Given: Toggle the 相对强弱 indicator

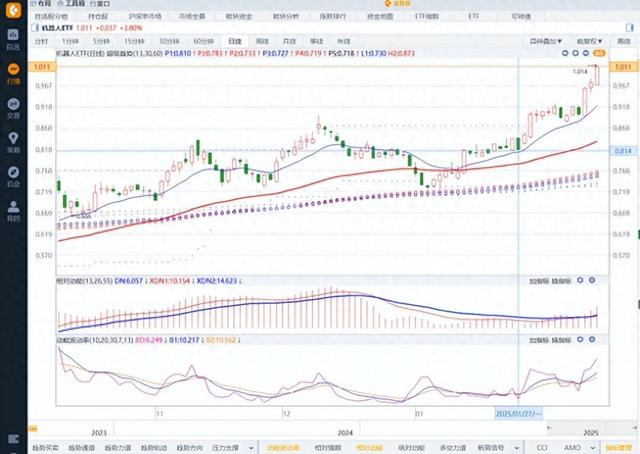Looking at the screenshot, I should click(x=328, y=448).
